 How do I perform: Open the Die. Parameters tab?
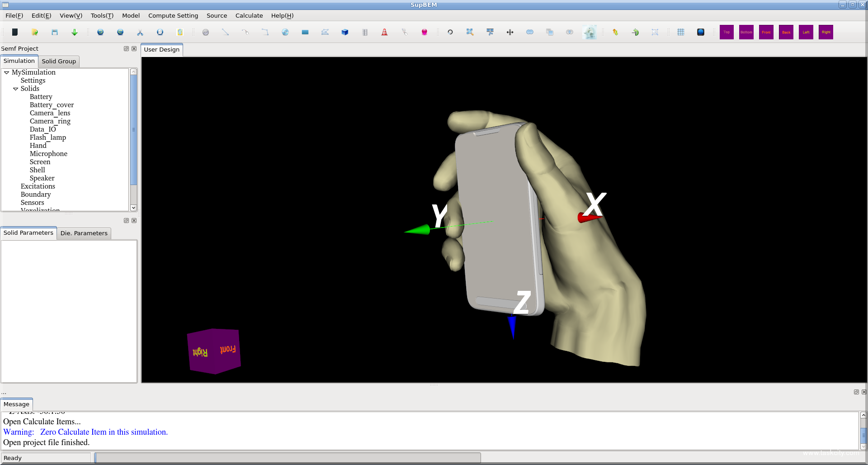(84, 233)
